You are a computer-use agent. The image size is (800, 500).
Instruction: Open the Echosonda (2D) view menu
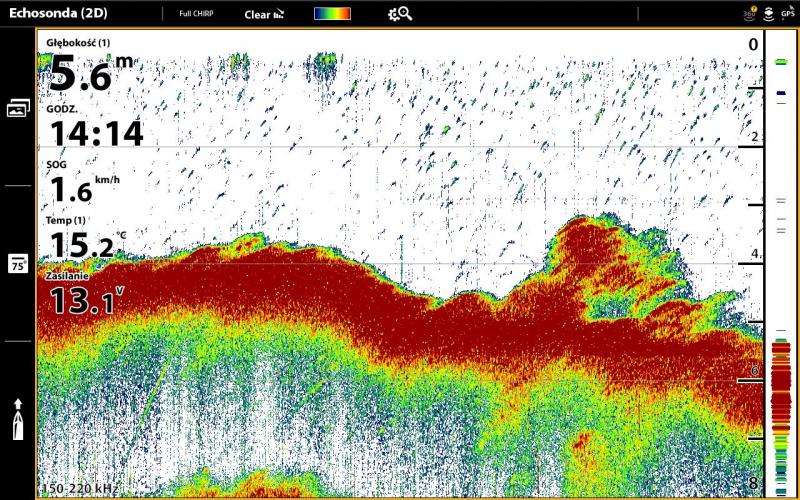tap(60, 14)
